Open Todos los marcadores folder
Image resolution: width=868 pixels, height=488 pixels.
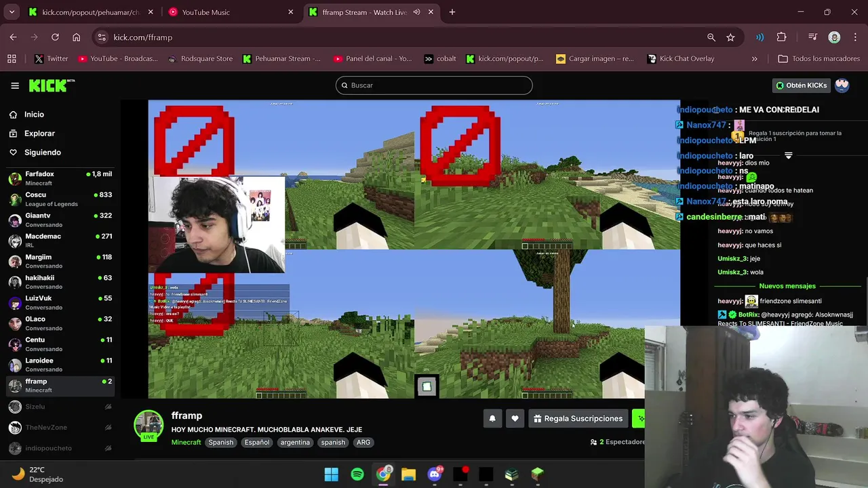[x=818, y=59]
